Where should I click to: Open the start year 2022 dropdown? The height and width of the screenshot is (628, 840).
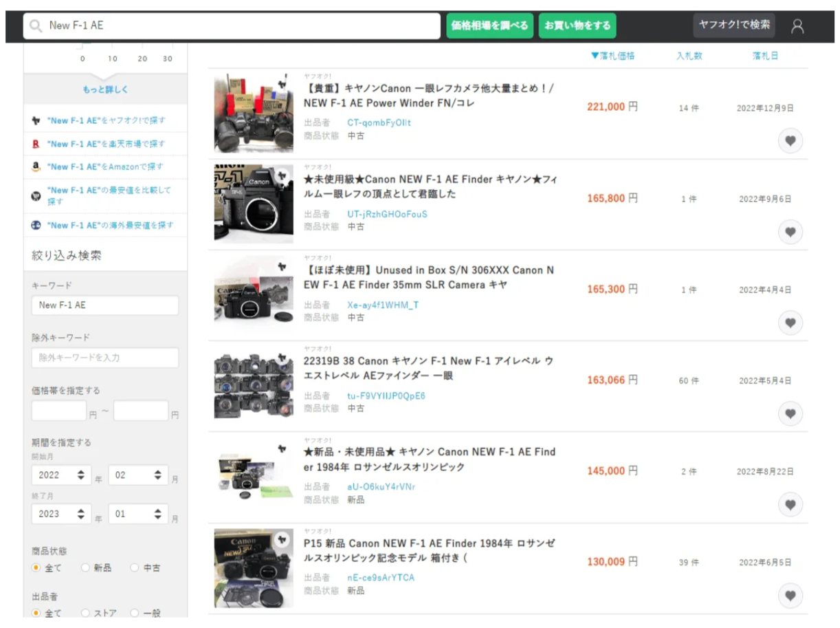click(61, 475)
